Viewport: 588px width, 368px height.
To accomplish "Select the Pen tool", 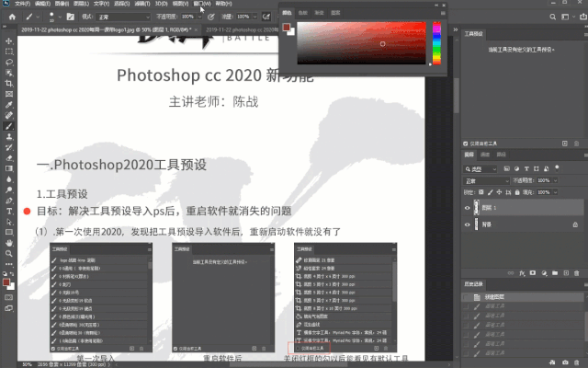I will [x=9, y=201].
